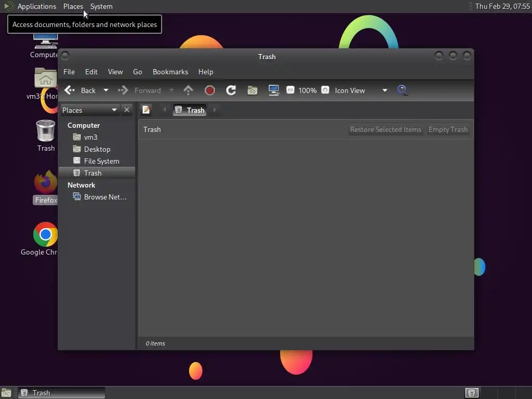This screenshot has width=532, height=399.
Task: Click Show Desktop icon in bottom panel
Action: (6, 393)
